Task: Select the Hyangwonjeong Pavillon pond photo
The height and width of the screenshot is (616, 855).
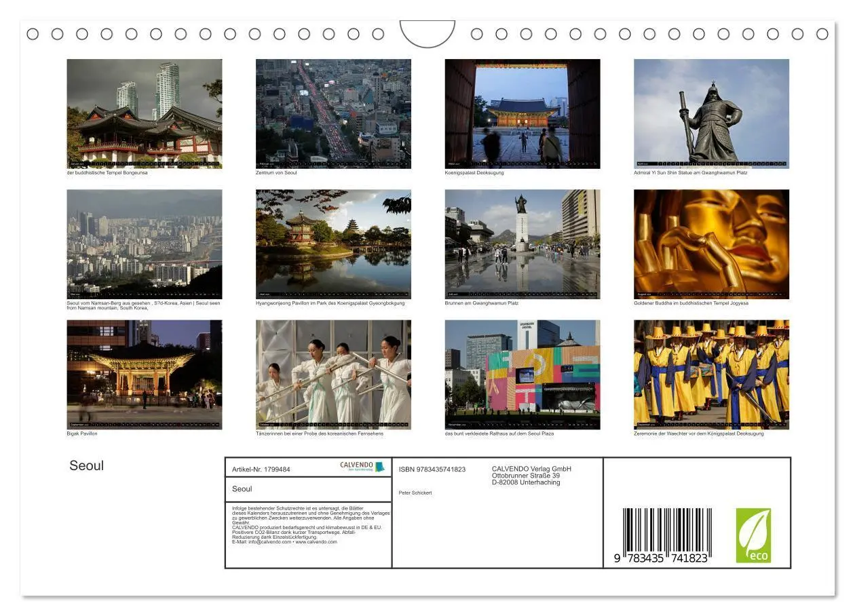Action: [x=333, y=244]
